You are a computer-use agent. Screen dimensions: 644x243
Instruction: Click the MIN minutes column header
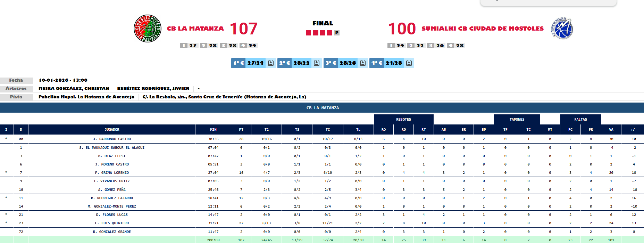coord(213,130)
